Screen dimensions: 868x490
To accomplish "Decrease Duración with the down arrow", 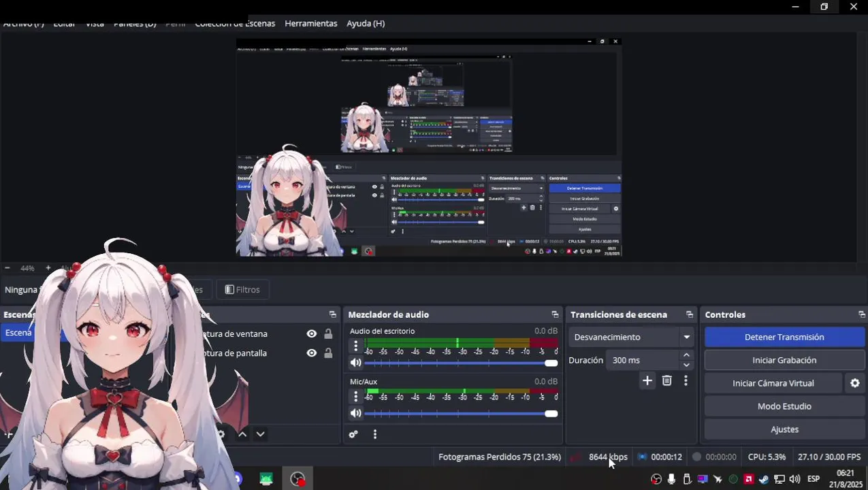I will pyautogui.click(x=686, y=365).
